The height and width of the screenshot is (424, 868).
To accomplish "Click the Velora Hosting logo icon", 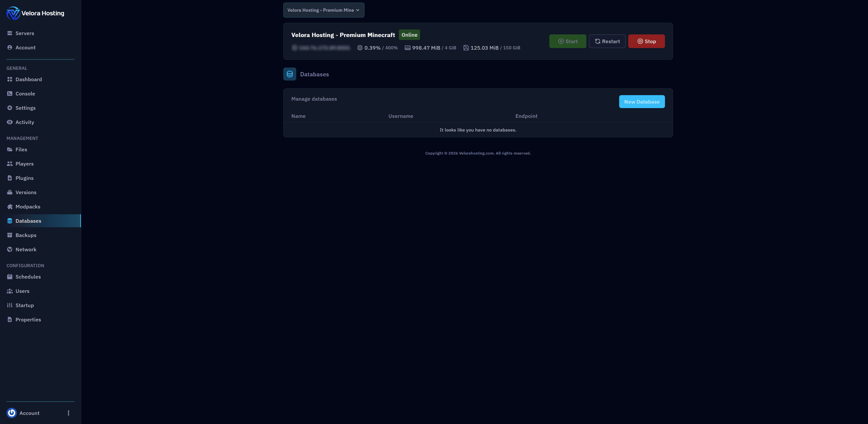I will coord(13,13).
